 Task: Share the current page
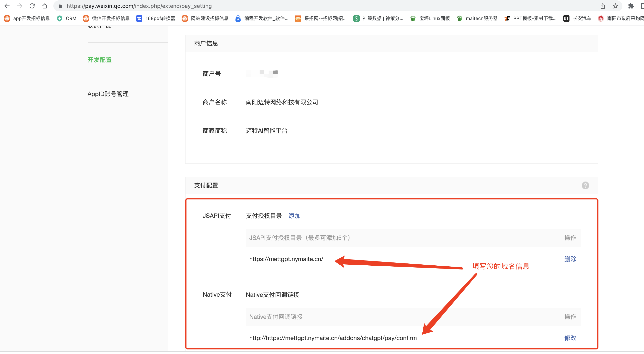(603, 6)
